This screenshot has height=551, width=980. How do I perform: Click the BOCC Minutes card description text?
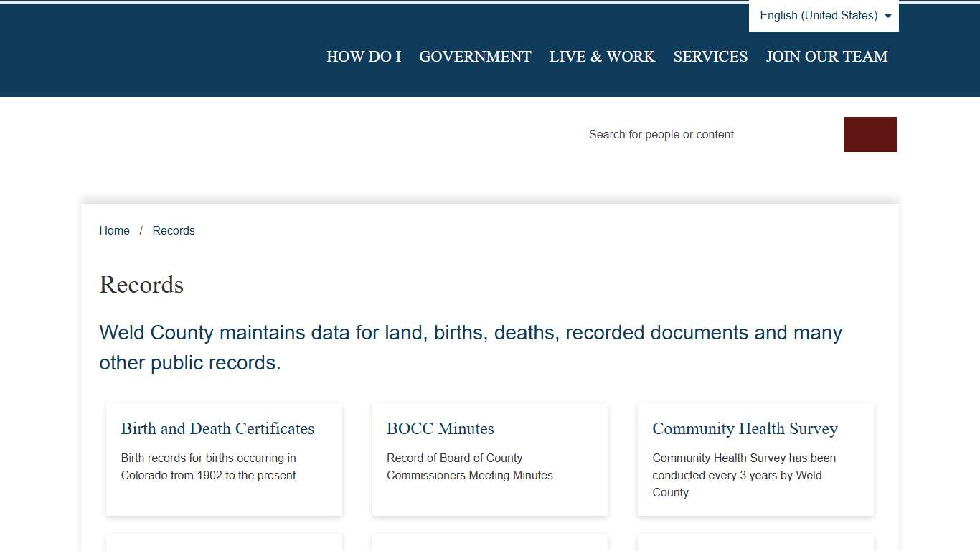[x=469, y=466]
